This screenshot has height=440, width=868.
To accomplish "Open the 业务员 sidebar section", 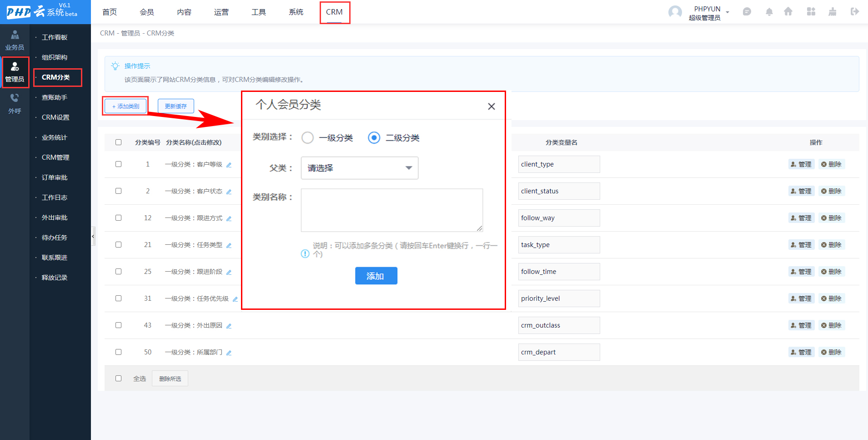I will point(15,40).
